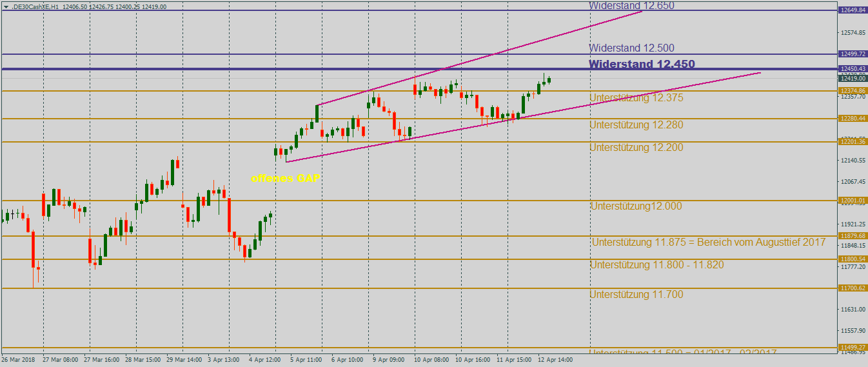Screen dimensions: 868x367
Task: Click the '27 Mar 16:00' time axis label
Action: coord(102,359)
